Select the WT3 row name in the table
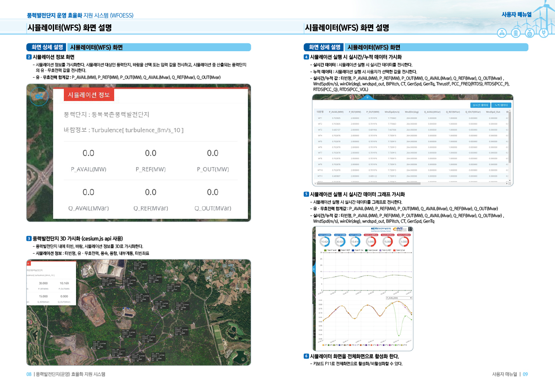 (x=320, y=130)
